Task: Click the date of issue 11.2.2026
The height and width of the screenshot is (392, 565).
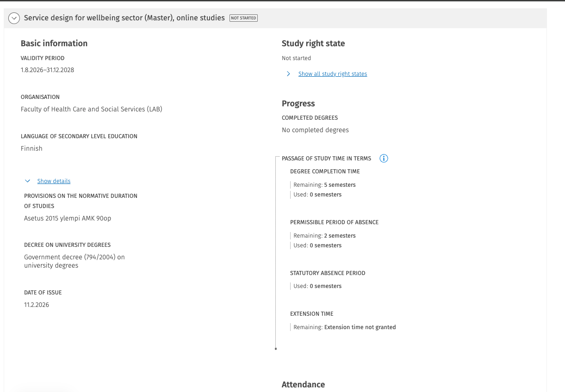Action: (37, 305)
